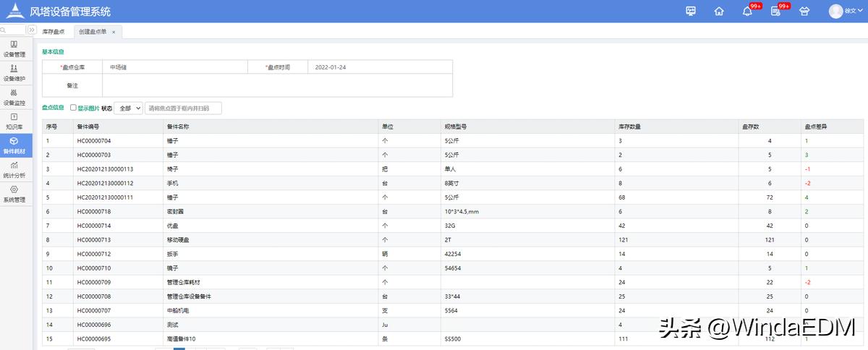The height and width of the screenshot is (350, 868).
Task: Open the notification bell with 99+ badge
Action: click(747, 11)
